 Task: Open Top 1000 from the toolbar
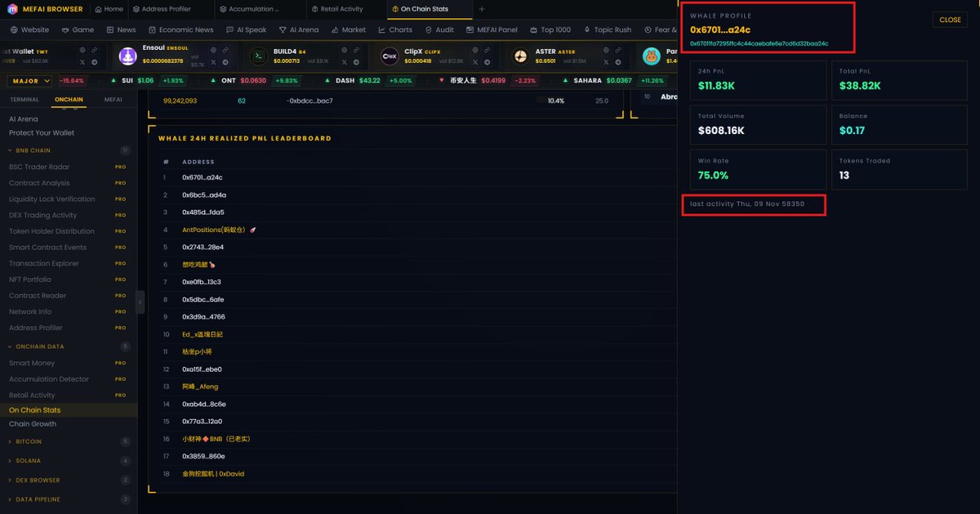[x=550, y=29]
